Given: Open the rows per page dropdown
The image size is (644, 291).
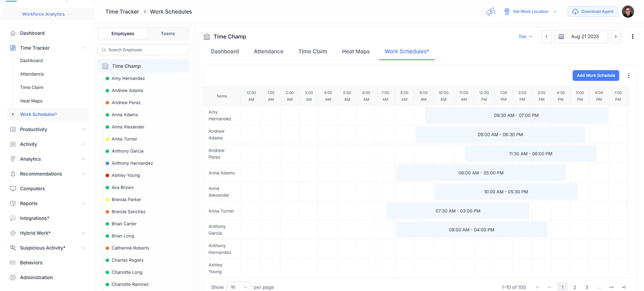Looking at the screenshot, I should [x=239, y=287].
